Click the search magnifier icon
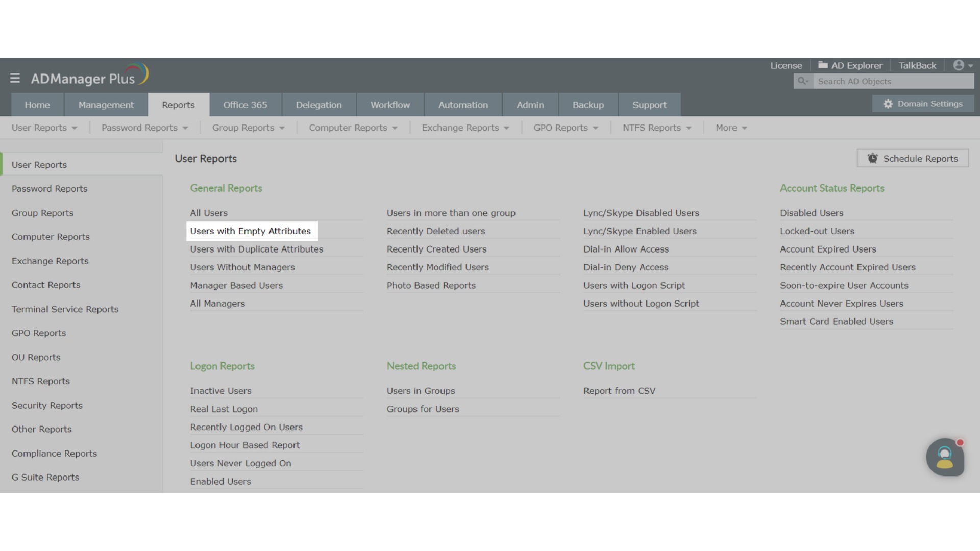This screenshot has height=551, width=980. click(x=803, y=81)
